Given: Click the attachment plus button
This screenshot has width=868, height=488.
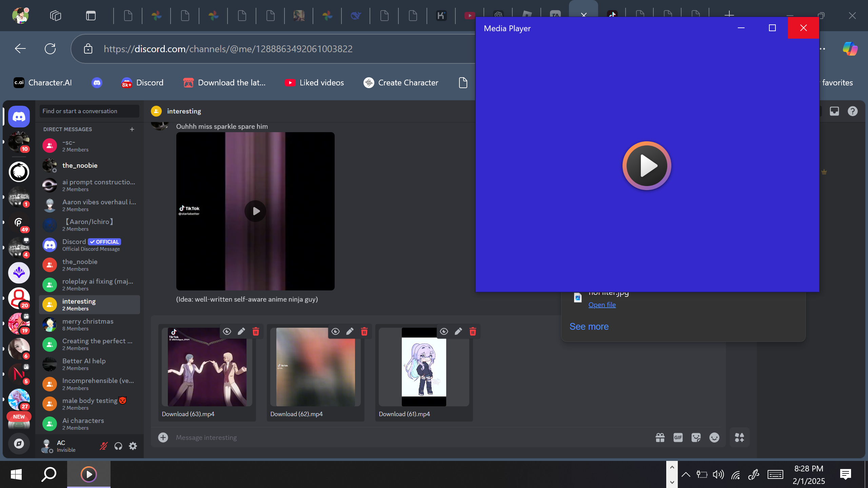Looking at the screenshot, I should [163, 438].
